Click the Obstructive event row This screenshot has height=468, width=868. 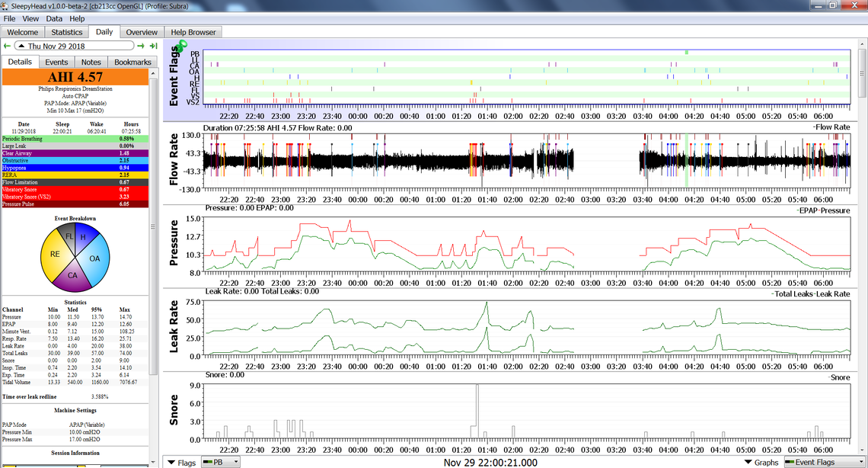coord(75,160)
